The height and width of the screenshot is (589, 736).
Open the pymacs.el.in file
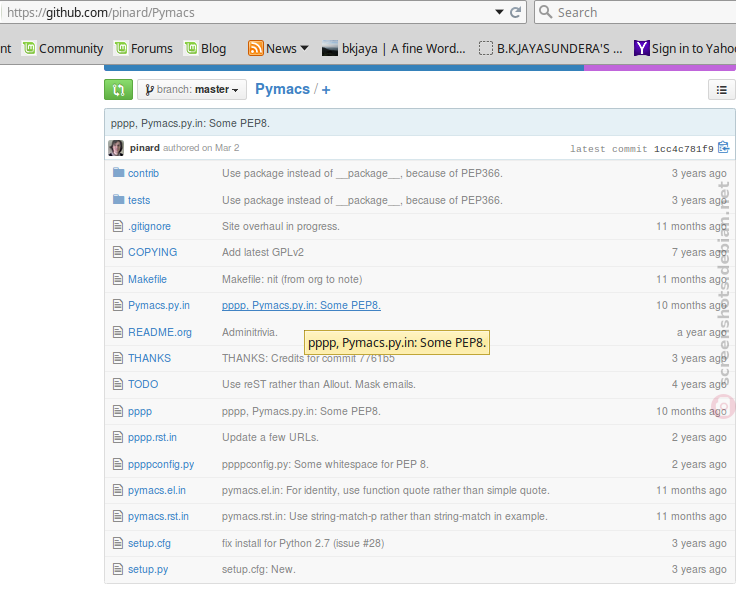tap(157, 490)
